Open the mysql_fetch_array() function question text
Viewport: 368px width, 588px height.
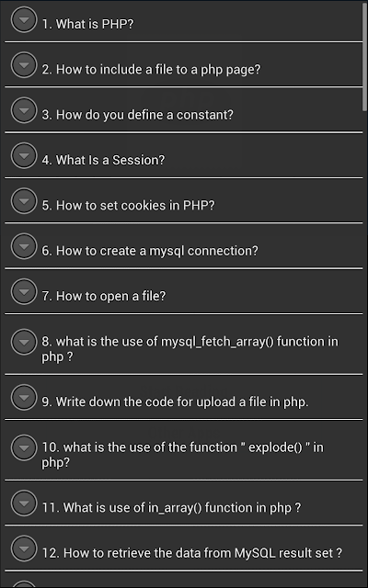190,349
